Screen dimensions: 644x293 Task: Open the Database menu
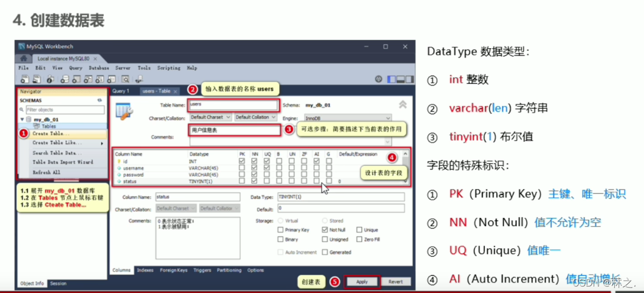(99, 68)
